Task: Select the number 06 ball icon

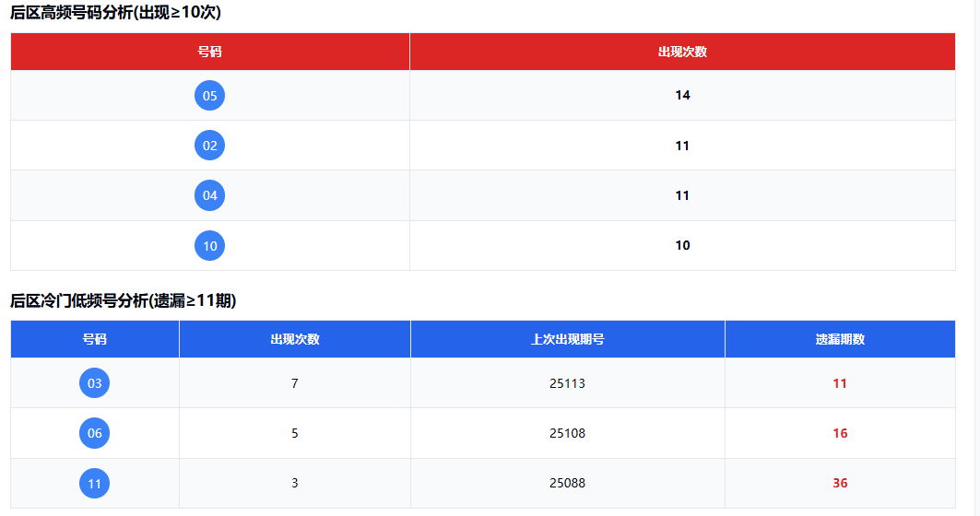Action: [x=94, y=433]
